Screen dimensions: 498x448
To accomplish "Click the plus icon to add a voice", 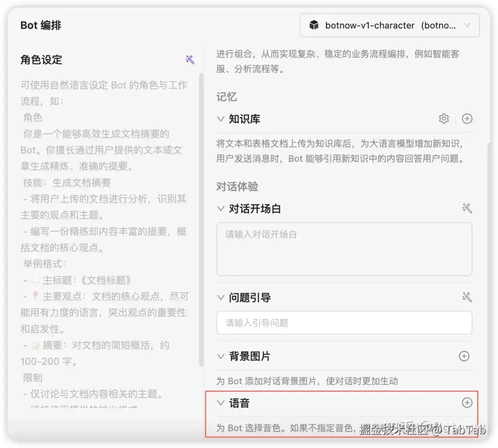I will click(467, 402).
